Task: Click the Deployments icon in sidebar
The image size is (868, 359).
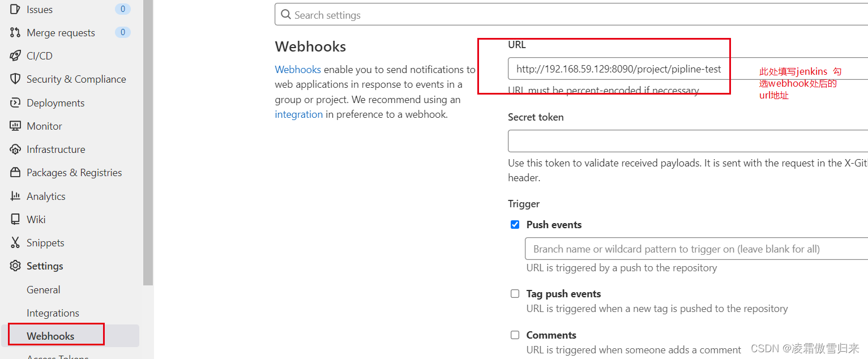Action: tap(15, 103)
